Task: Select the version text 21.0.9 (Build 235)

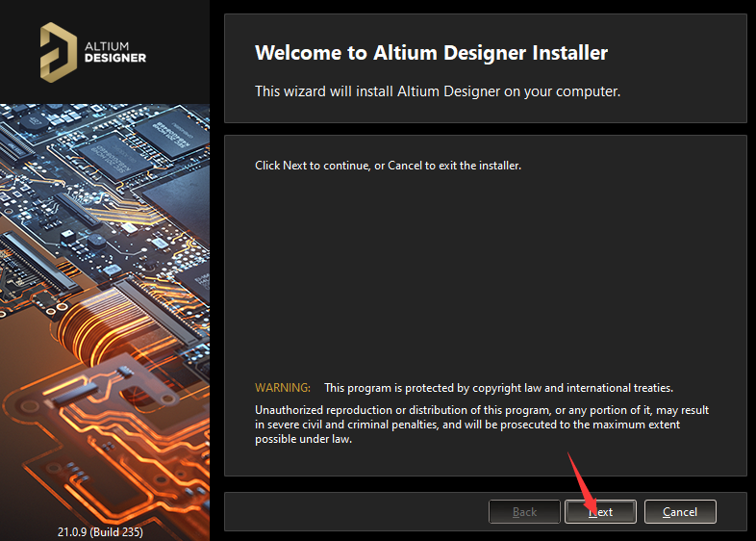Action: pos(100,531)
